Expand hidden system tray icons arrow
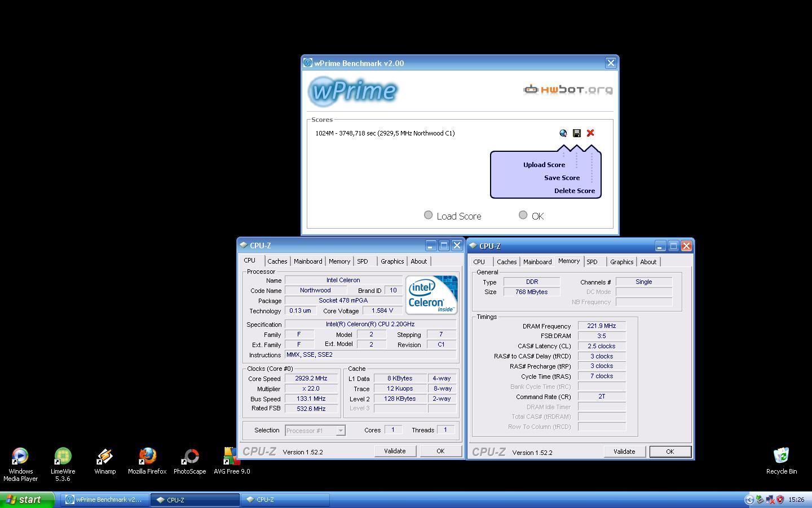The width and height of the screenshot is (812, 508). pos(749,500)
